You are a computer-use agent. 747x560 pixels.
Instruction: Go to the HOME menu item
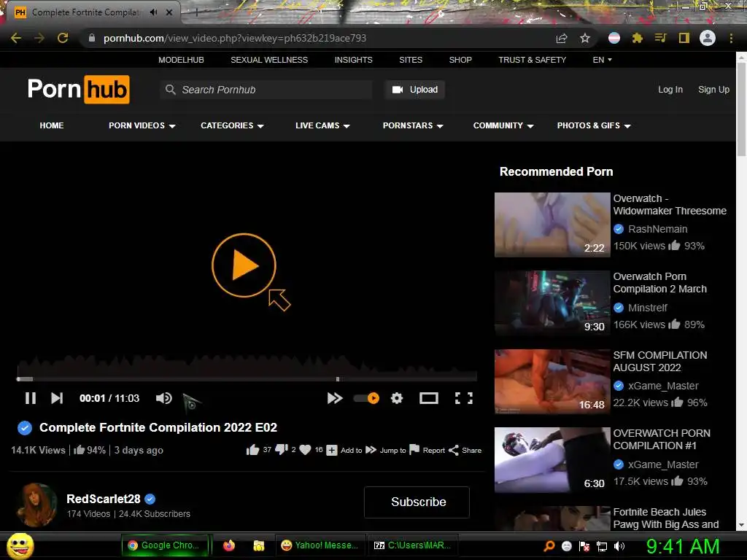pyautogui.click(x=52, y=125)
